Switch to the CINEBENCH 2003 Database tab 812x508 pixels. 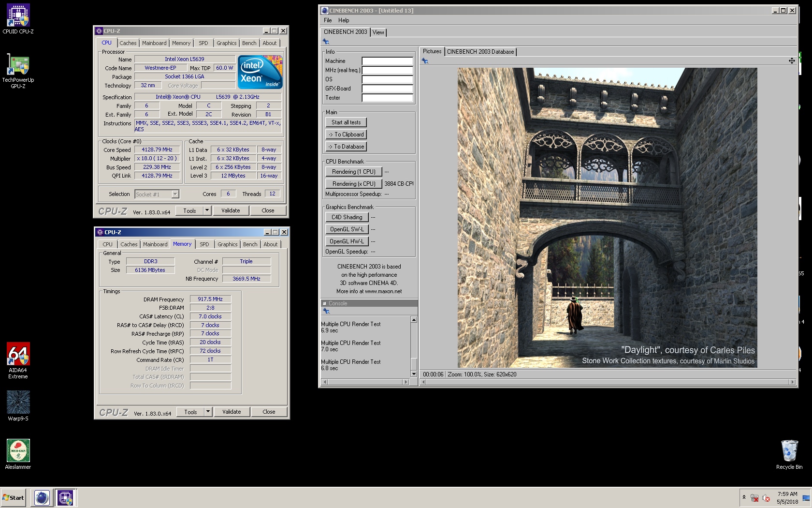click(480, 52)
